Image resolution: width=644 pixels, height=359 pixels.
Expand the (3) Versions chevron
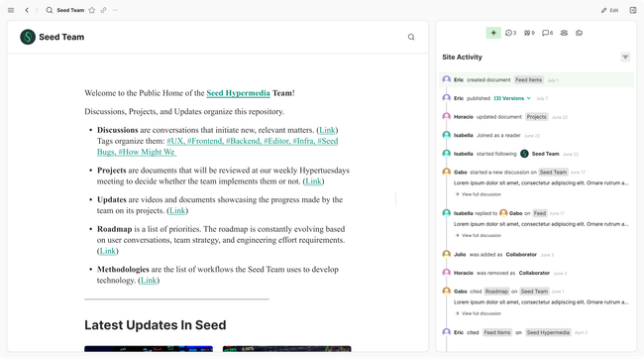coord(529,98)
